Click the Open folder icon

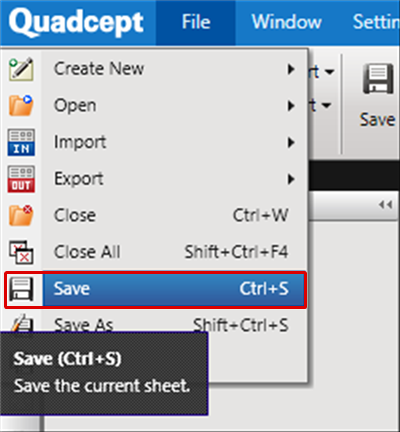[21, 105]
